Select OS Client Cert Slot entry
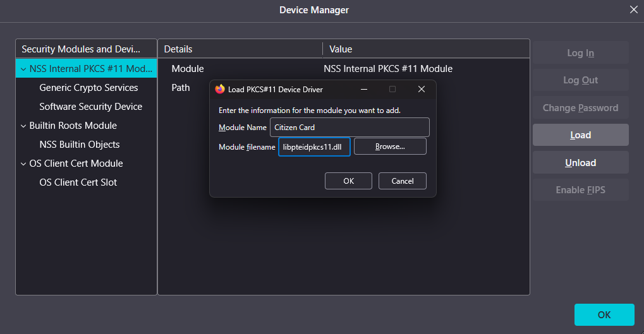644x334 pixels. [x=78, y=182]
